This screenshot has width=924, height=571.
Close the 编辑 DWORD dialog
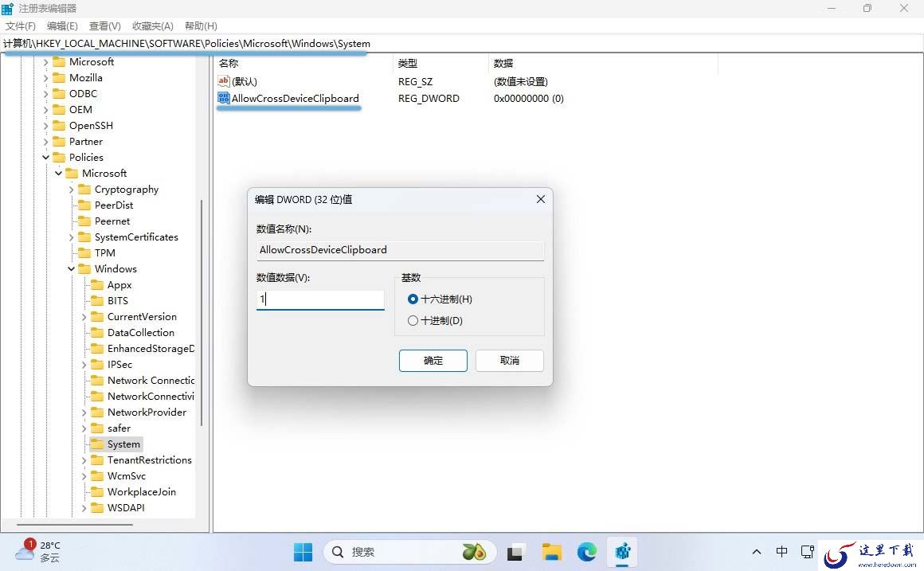point(540,200)
